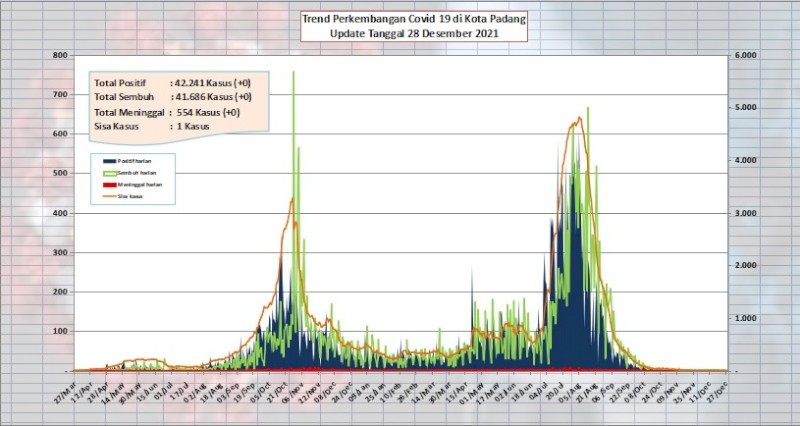This screenshot has height=426, width=800.
Task: Click the 'Sisa kasus' legend label
Action: click(x=130, y=196)
